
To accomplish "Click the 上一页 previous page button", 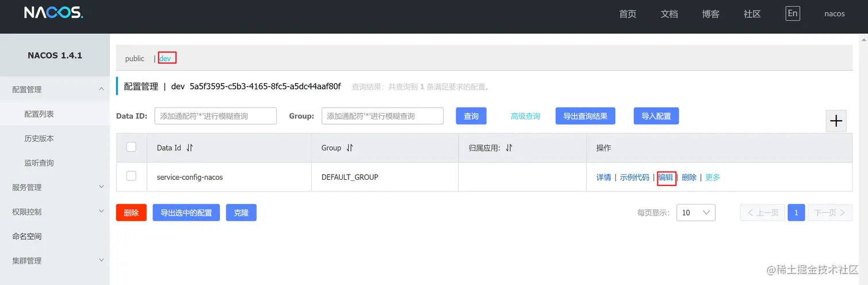I will tap(762, 213).
